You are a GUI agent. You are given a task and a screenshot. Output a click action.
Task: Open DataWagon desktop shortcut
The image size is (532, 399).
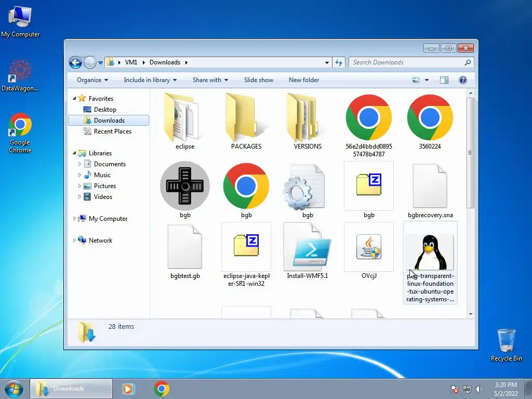click(20, 75)
